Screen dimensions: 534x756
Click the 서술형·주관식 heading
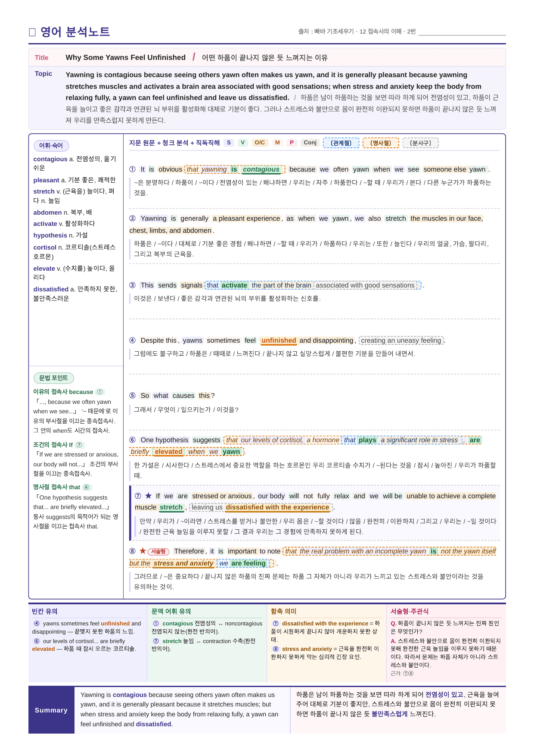click(x=410, y=611)
